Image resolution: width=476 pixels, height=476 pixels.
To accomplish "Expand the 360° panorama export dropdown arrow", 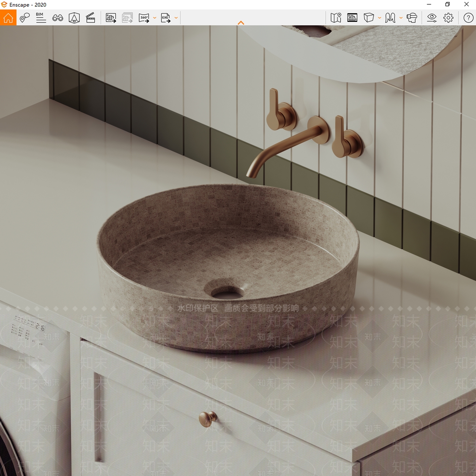I will [x=154, y=18].
